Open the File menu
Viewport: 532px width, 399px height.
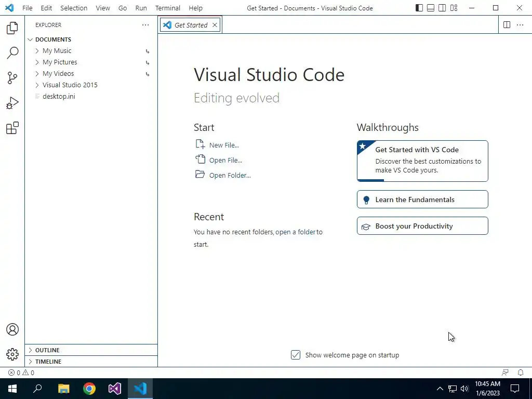pos(27,8)
